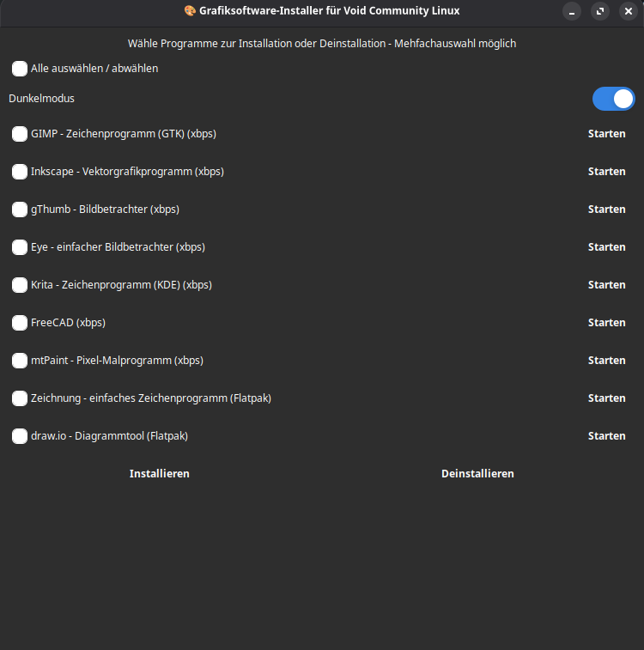Toggle the 'Alle auswählen / abwählen' checkbox
This screenshot has height=650, width=644.
20,69
